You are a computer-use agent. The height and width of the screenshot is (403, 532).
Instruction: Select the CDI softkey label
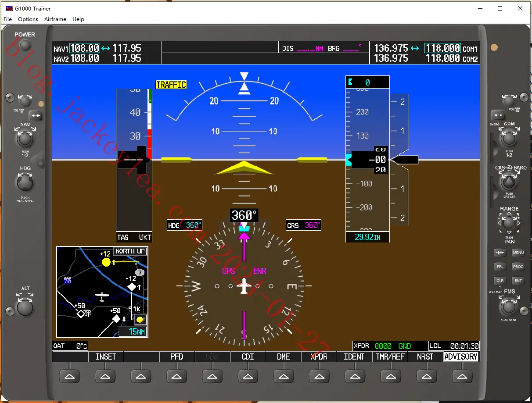point(248,357)
